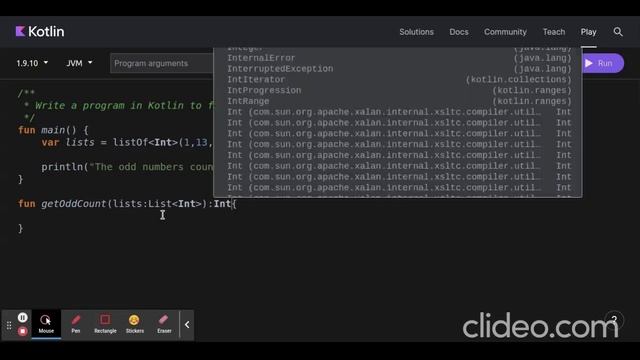Select the Rectangle annotation tool

(x=105, y=324)
